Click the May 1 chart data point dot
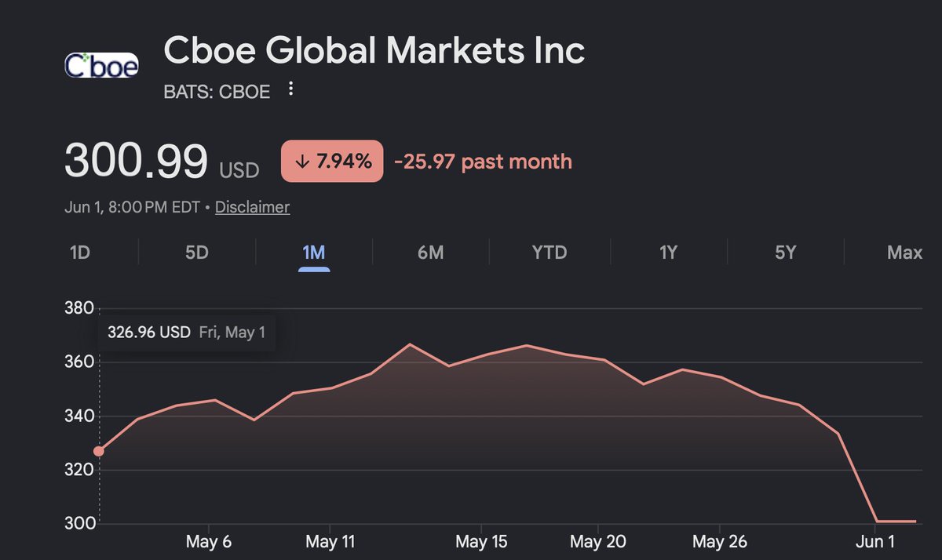 pyautogui.click(x=99, y=451)
